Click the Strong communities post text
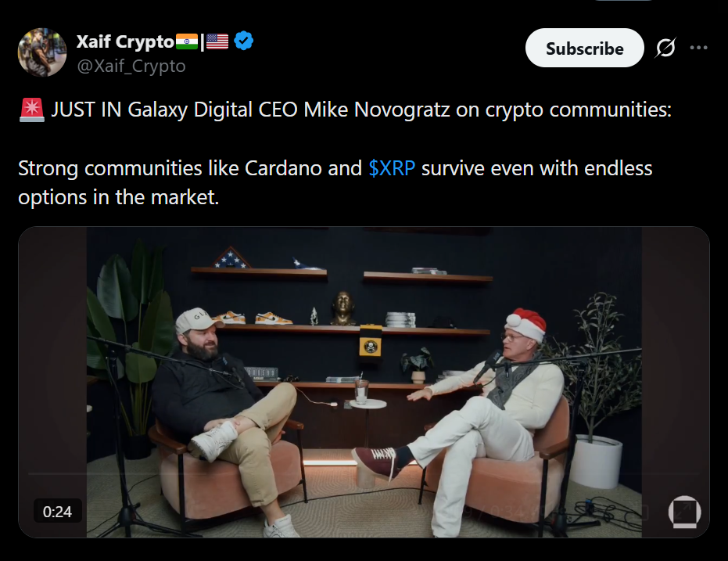The width and height of the screenshot is (728, 561). click(x=335, y=182)
